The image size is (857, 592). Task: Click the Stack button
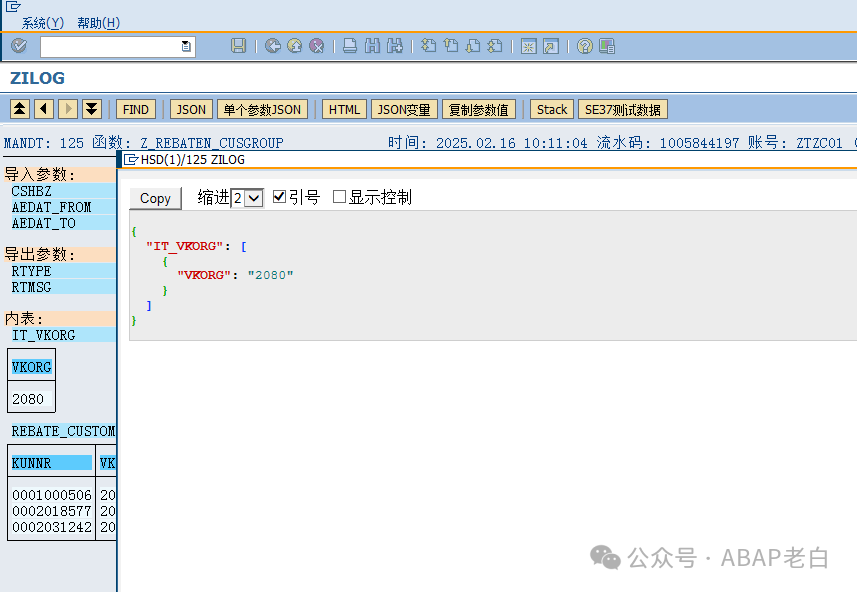click(x=552, y=109)
